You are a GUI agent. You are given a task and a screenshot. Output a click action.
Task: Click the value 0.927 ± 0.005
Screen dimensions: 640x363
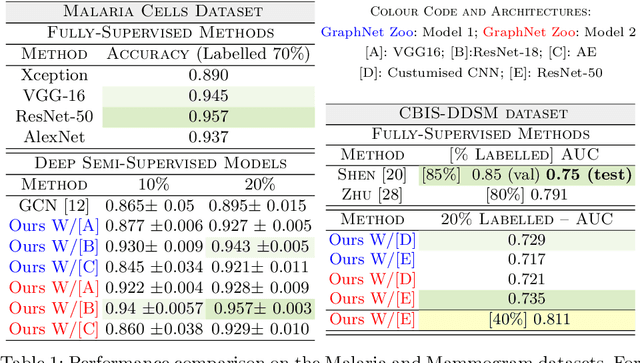click(260, 226)
